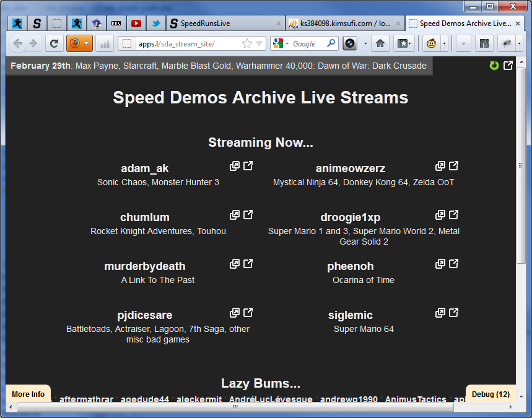Click the pop-out icon beside siglemic
532x418 pixels.
tap(453, 313)
